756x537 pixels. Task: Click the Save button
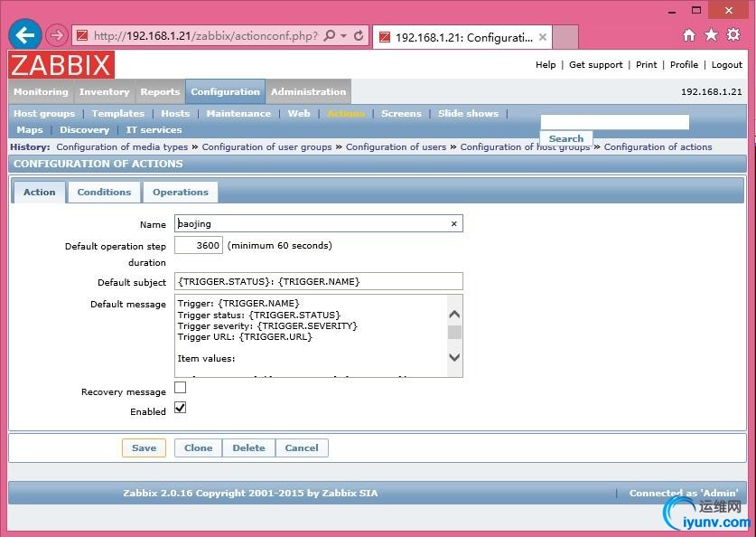pyautogui.click(x=144, y=447)
